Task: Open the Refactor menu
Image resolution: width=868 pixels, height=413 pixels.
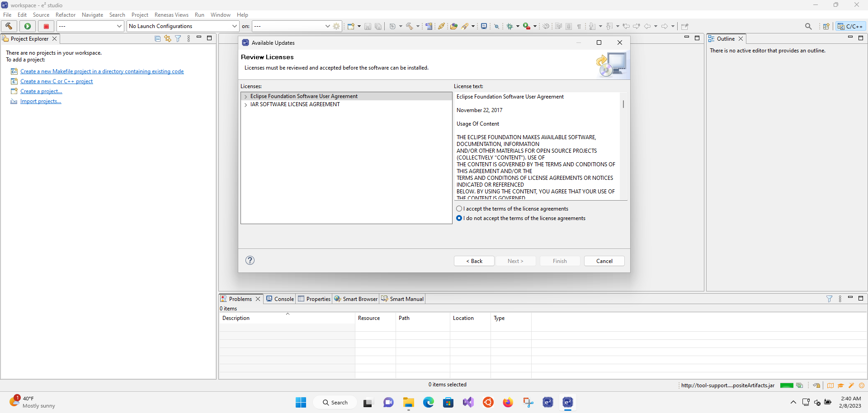Action: (x=66, y=15)
